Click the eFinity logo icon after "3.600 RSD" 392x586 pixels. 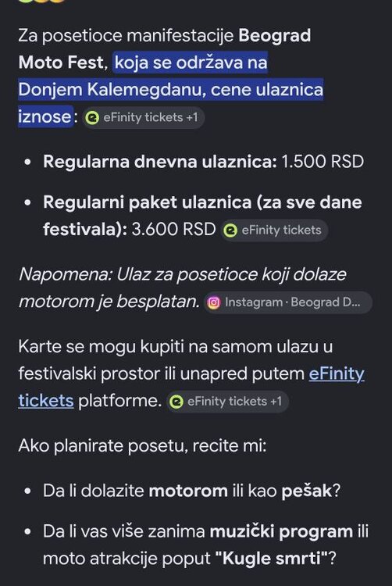(x=230, y=230)
